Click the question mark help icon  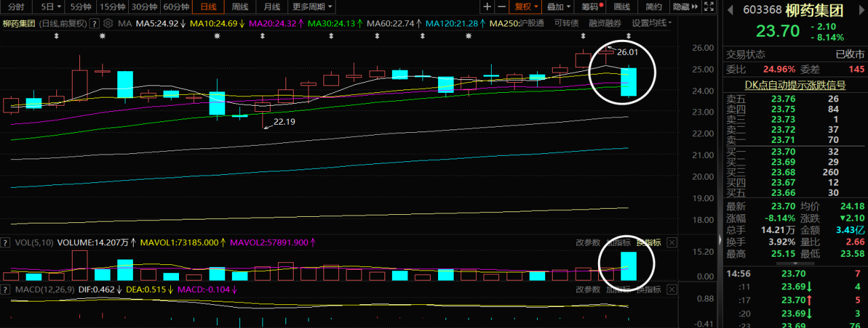tap(95, 23)
